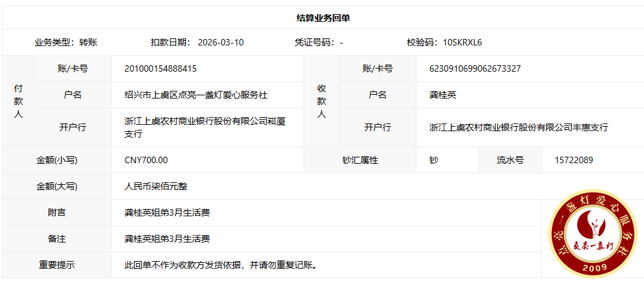Select the verification code 10SKRXL6
This screenshot has height=286, width=644.
[462, 43]
